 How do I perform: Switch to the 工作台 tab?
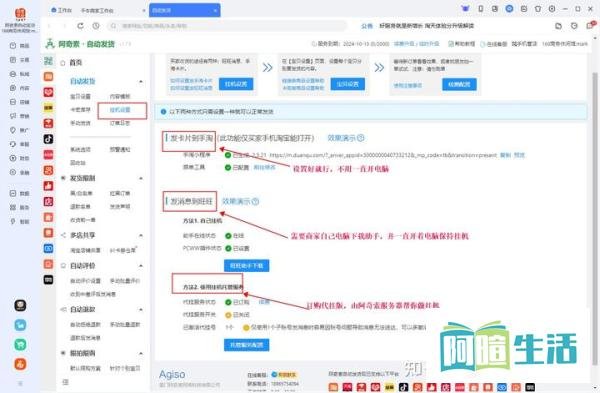(x=61, y=10)
